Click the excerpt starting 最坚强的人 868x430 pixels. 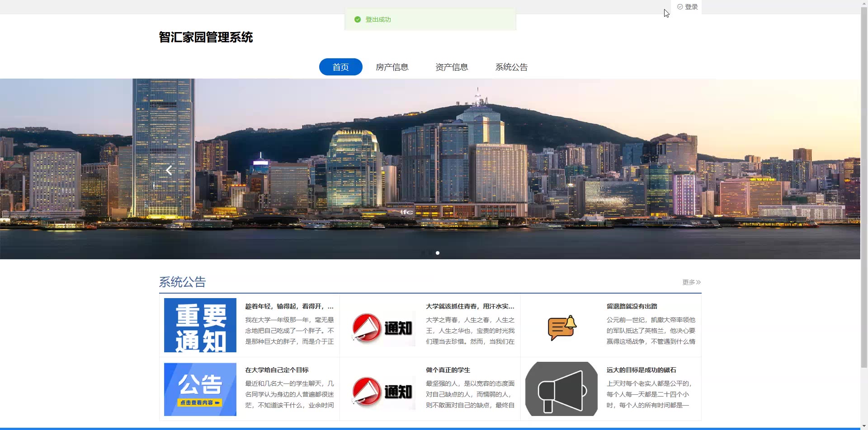coord(470,394)
